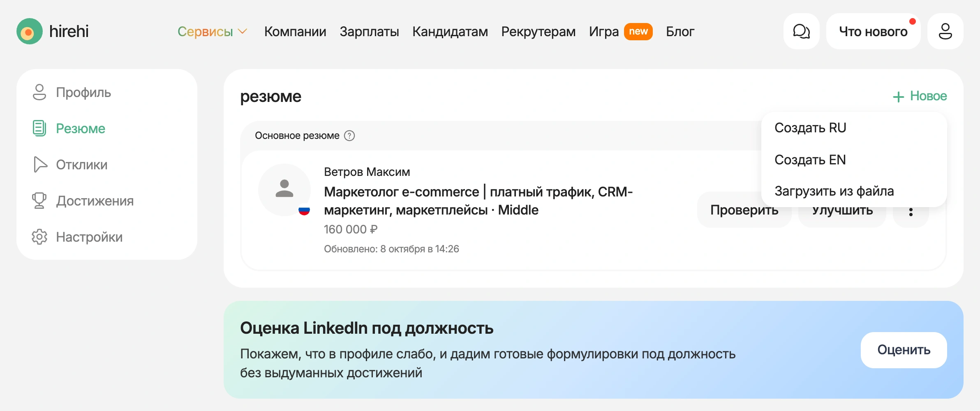This screenshot has height=411, width=980.
Task: Open Достижения in the sidebar
Action: (95, 201)
